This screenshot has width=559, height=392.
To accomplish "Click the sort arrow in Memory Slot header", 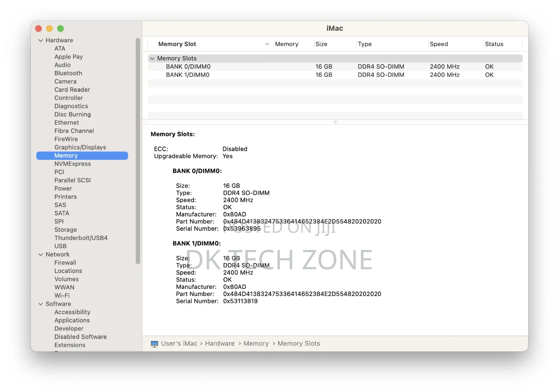I will pos(267,44).
